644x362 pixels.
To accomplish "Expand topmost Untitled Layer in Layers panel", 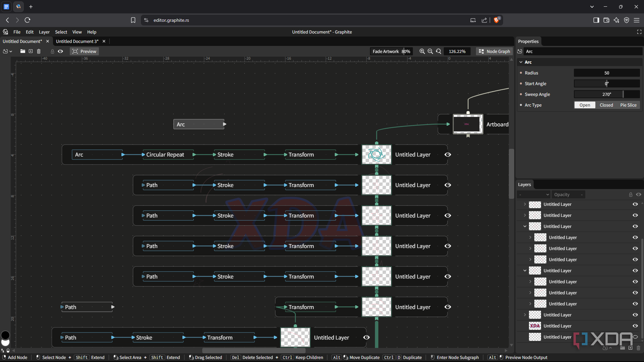I will tap(525, 204).
